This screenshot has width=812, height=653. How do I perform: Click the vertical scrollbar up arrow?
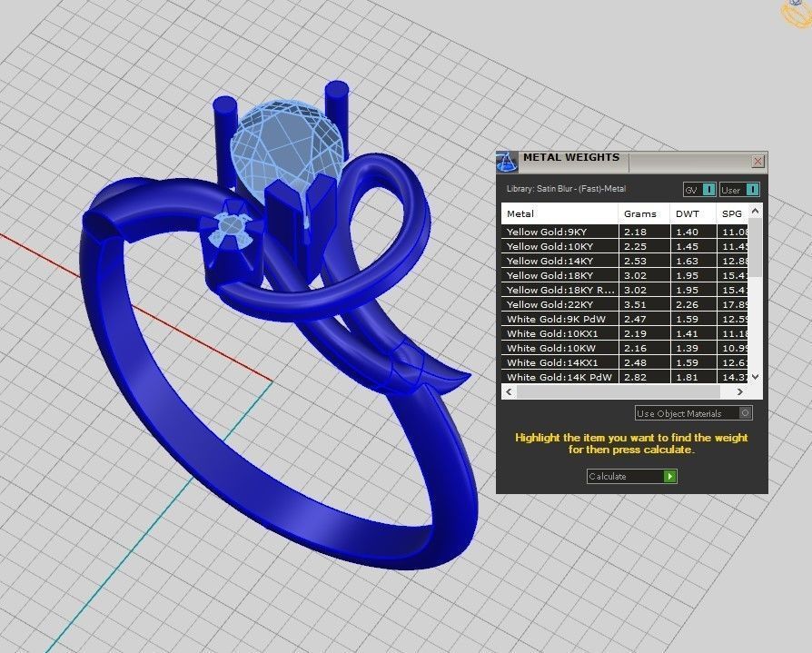[x=755, y=210]
